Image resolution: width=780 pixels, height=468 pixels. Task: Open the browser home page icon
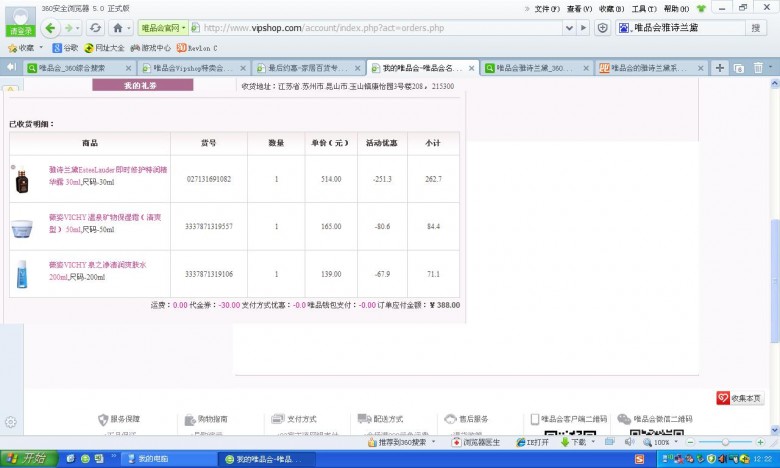click(118, 28)
